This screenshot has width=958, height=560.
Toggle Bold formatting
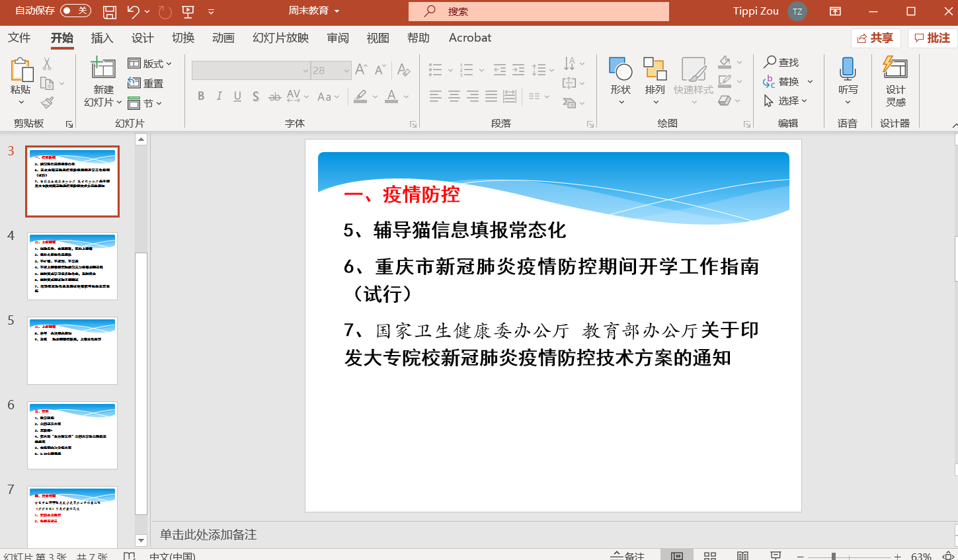pyautogui.click(x=201, y=97)
